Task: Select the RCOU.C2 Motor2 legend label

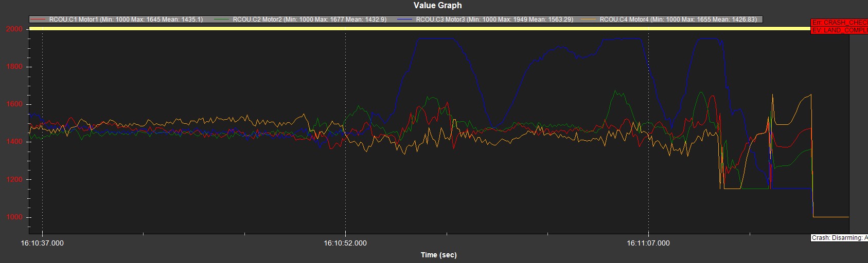Action: pos(309,20)
